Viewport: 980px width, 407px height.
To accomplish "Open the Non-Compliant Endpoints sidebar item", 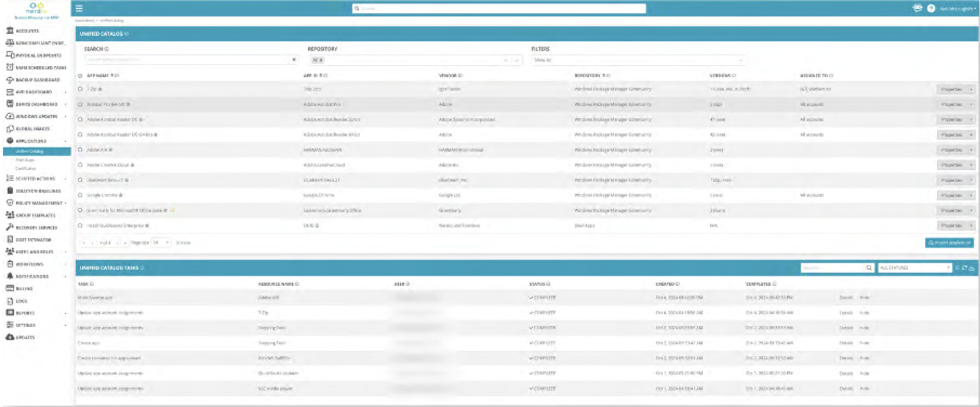I will pyautogui.click(x=35, y=43).
